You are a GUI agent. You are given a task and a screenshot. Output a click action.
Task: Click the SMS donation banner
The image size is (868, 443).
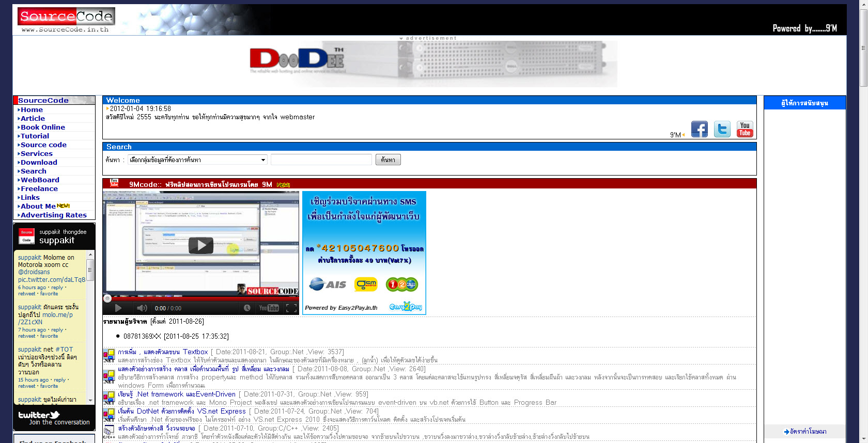coord(364,252)
